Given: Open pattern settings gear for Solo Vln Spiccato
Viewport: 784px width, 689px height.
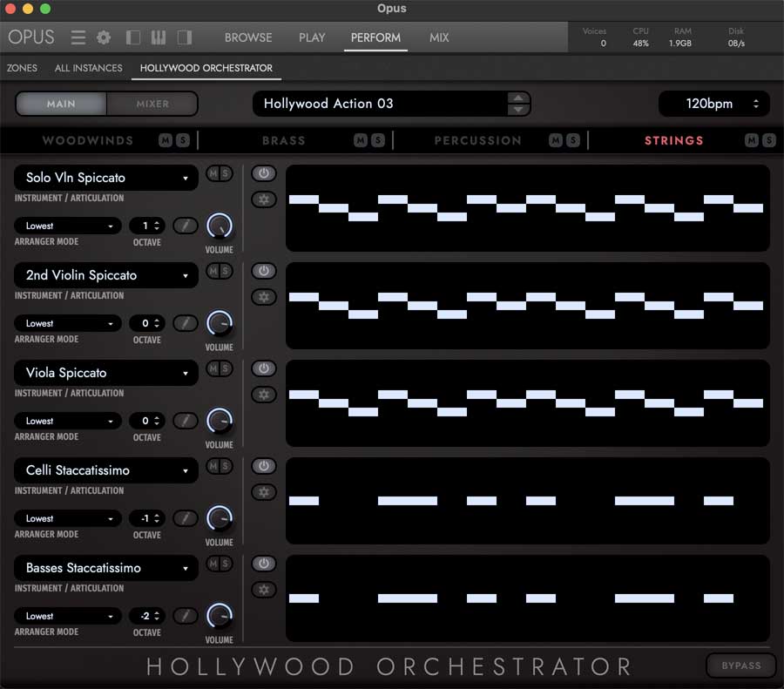Looking at the screenshot, I should (263, 199).
